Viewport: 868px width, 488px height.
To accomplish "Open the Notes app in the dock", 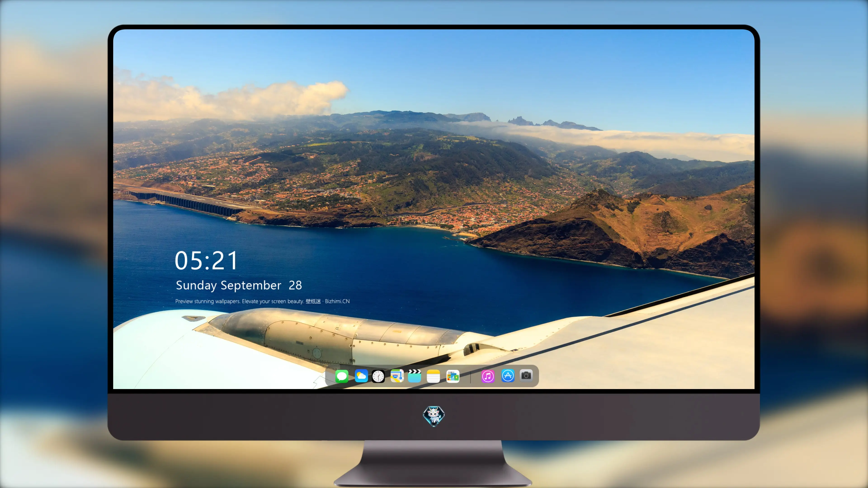I will click(x=433, y=376).
